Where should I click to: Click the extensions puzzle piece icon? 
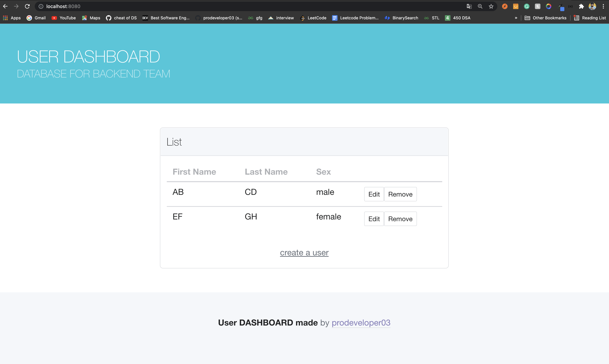click(x=581, y=6)
